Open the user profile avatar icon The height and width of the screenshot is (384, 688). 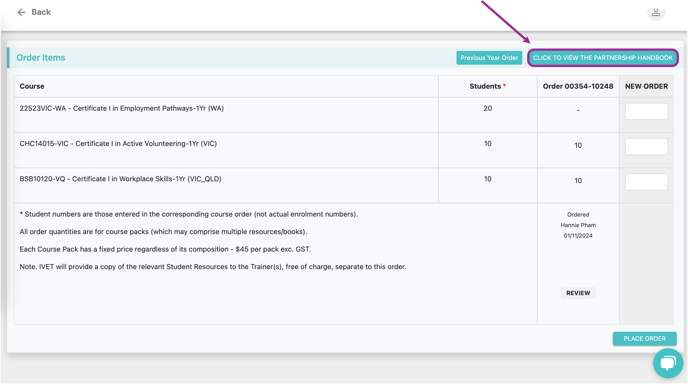pyautogui.click(x=656, y=12)
